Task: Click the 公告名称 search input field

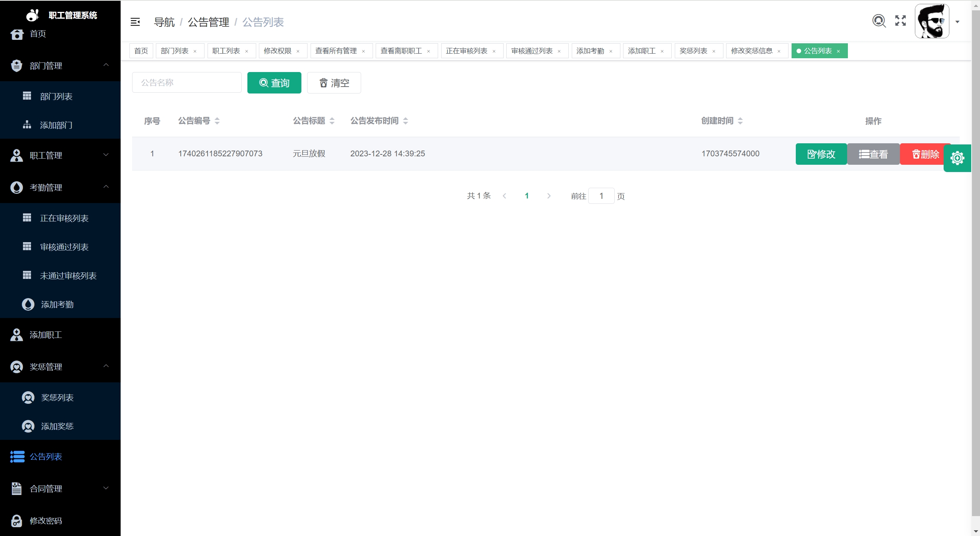Action: click(x=187, y=83)
